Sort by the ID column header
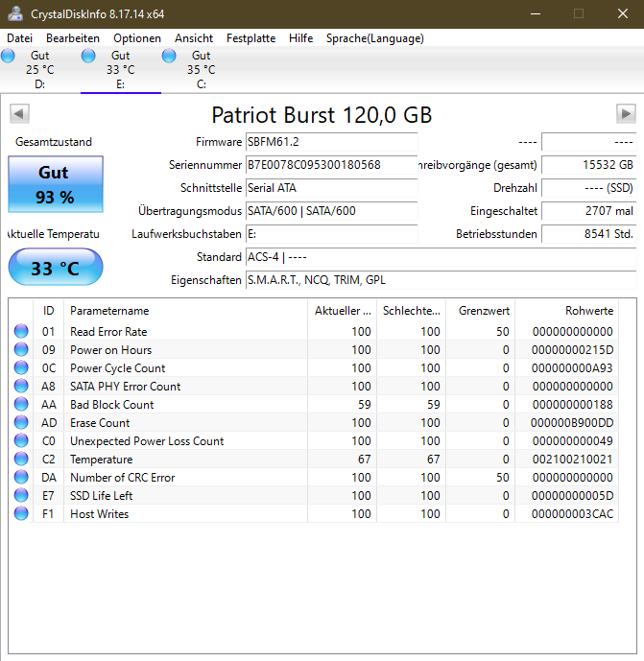 [x=49, y=311]
